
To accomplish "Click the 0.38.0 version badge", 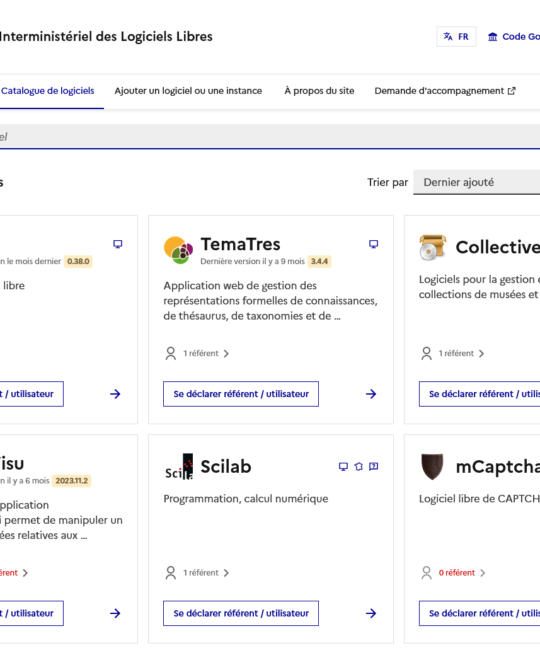I will (78, 262).
